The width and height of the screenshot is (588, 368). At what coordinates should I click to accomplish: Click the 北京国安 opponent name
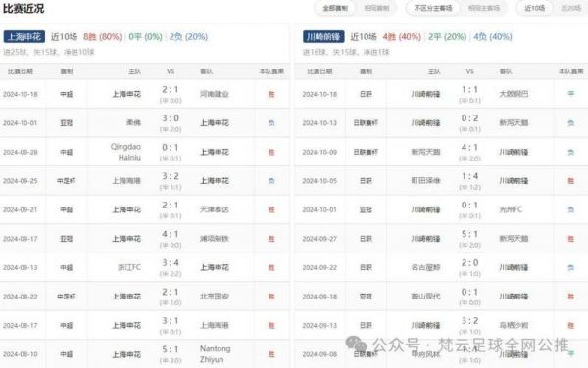[x=214, y=297]
